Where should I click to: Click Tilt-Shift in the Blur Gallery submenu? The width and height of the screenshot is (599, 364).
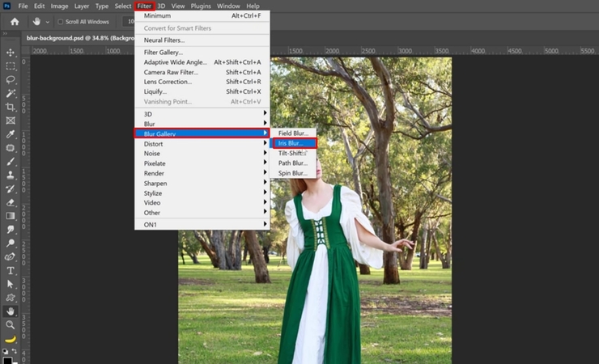(x=290, y=153)
